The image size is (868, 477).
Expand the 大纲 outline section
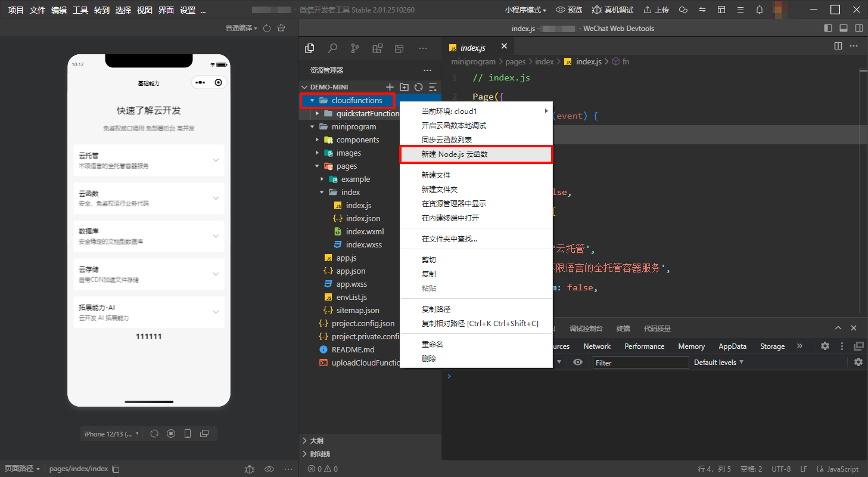[316, 441]
